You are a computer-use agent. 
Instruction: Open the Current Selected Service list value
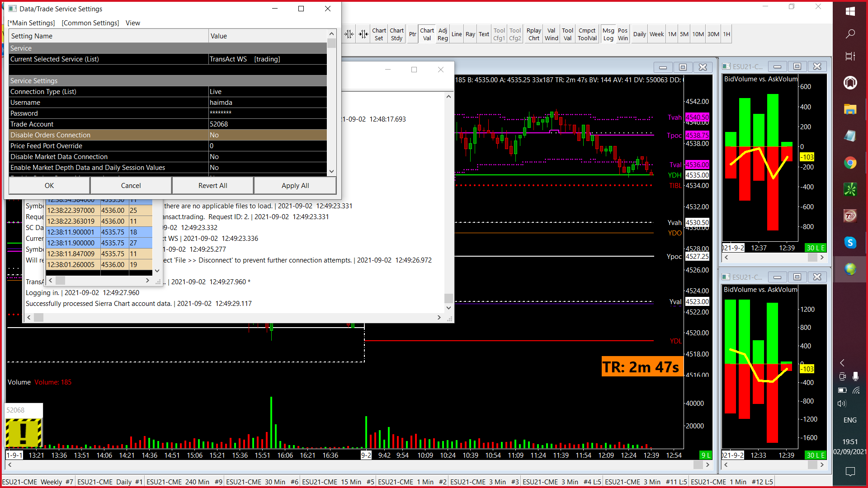click(267, 59)
